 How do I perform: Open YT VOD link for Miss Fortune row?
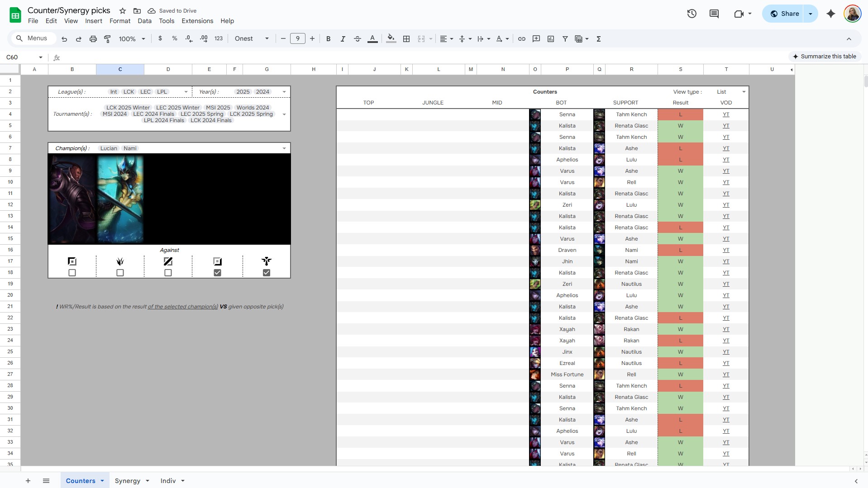pyautogui.click(x=726, y=374)
